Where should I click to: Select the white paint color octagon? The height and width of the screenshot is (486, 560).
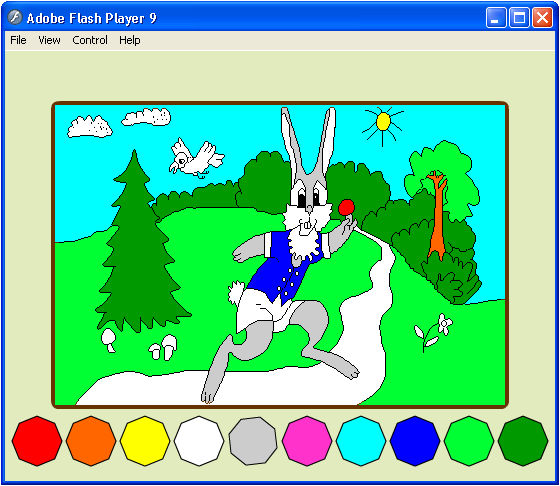tap(199, 441)
